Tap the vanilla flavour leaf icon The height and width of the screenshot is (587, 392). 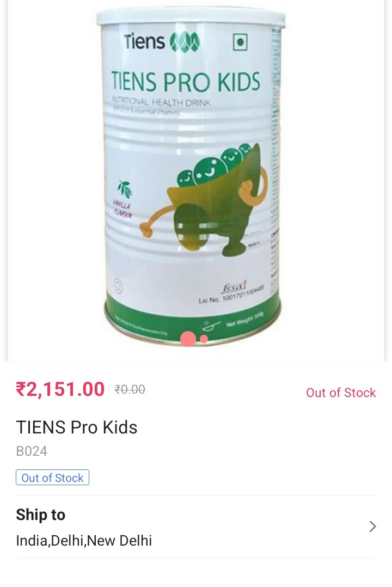(x=125, y=189)
